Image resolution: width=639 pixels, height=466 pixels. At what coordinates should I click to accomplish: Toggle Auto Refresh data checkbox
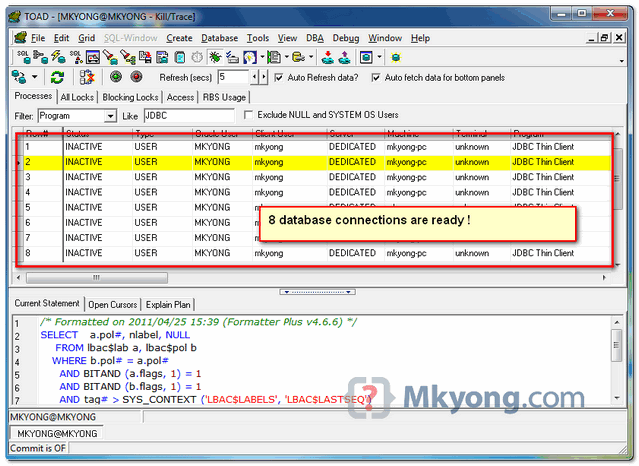pyautogui.click(x=278, y=77)
